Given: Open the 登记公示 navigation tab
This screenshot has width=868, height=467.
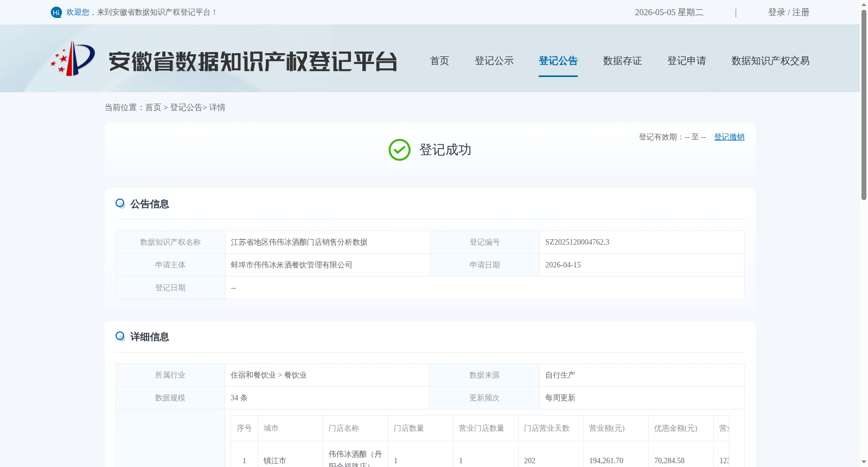Looking at the screenshot, I should (x=494, y=61).
